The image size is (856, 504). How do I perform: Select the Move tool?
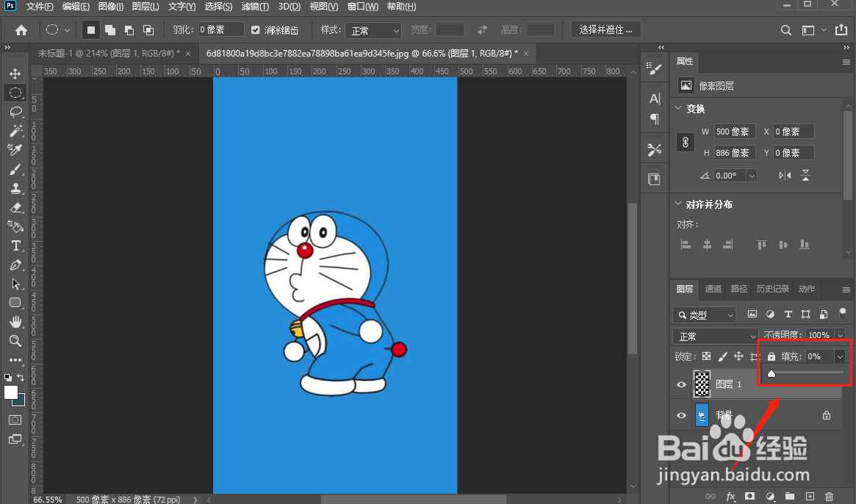point(16,73)
